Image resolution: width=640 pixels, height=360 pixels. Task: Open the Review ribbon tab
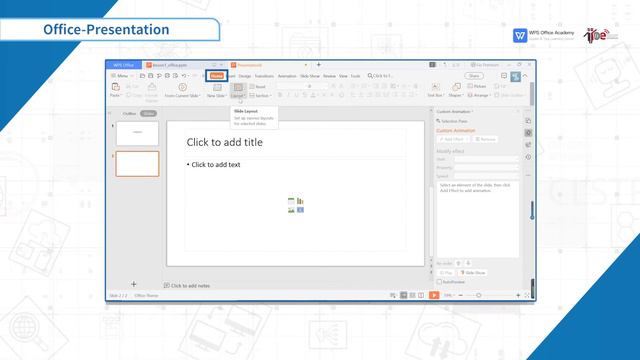(329, 76)
